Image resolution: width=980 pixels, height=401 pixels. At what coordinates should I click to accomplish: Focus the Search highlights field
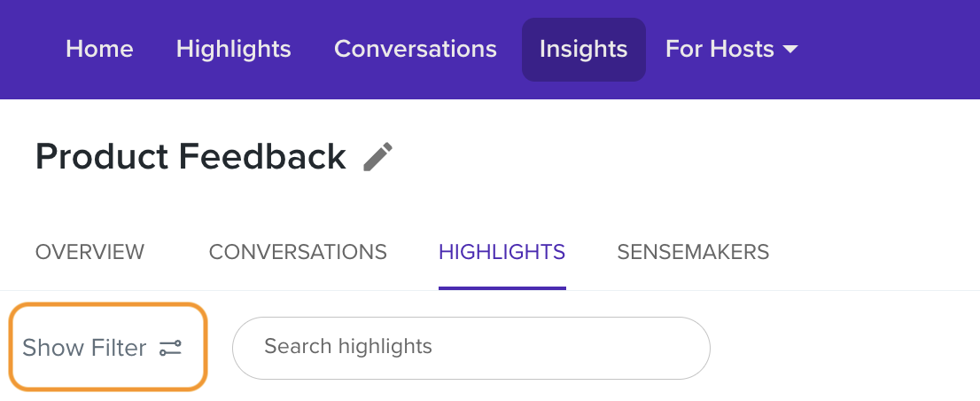coord(471,347)
